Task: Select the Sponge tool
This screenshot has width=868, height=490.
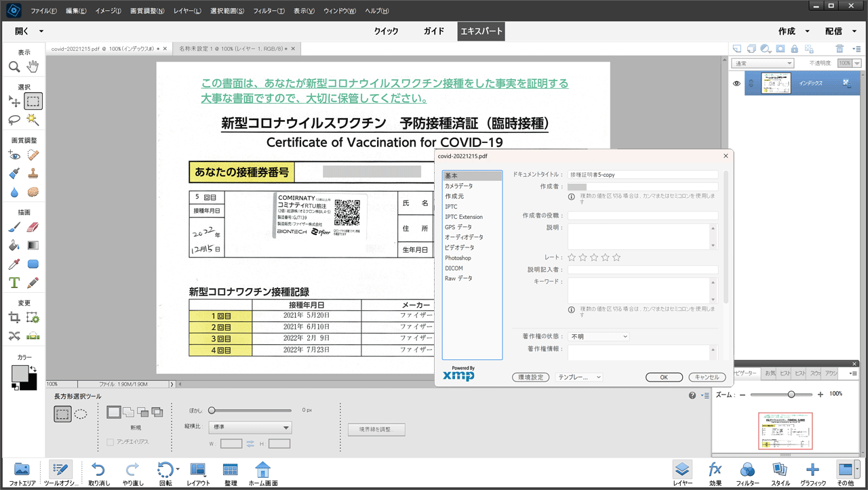Action: (33, 192)
